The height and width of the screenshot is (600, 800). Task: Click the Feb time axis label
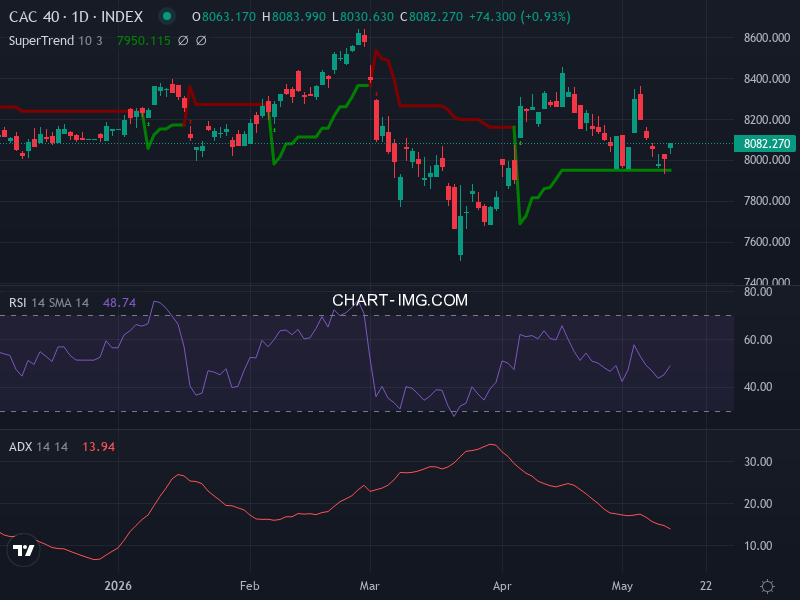pyautogui.click(x=249, y=586)
